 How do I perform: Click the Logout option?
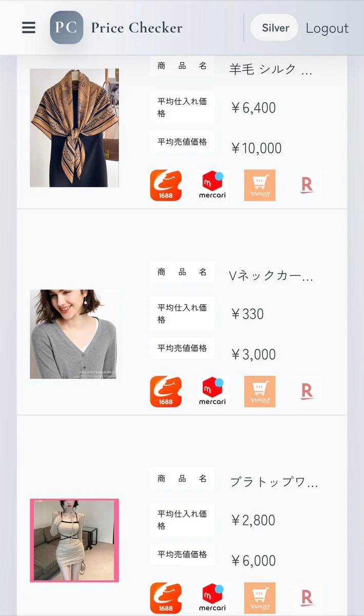[x=327, y=28]
